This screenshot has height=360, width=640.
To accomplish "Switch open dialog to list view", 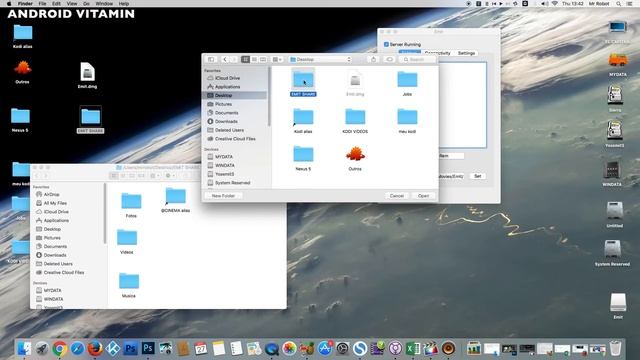I will click(x=254, y=60).
